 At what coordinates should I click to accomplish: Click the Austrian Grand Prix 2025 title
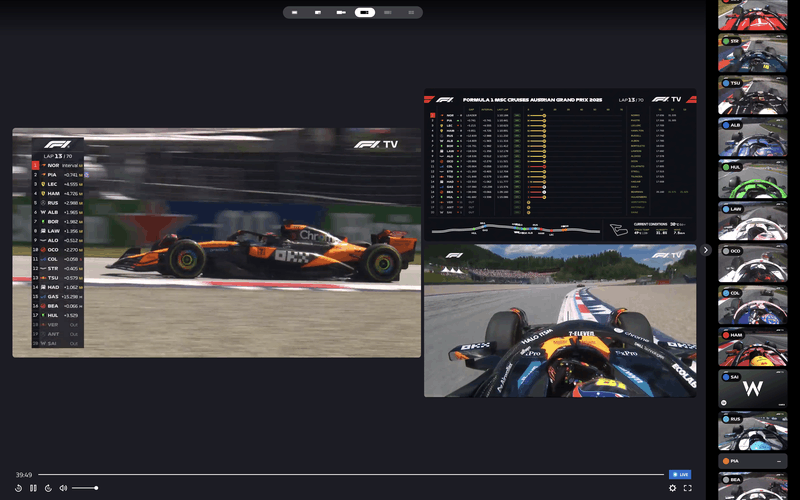point(532,100)
